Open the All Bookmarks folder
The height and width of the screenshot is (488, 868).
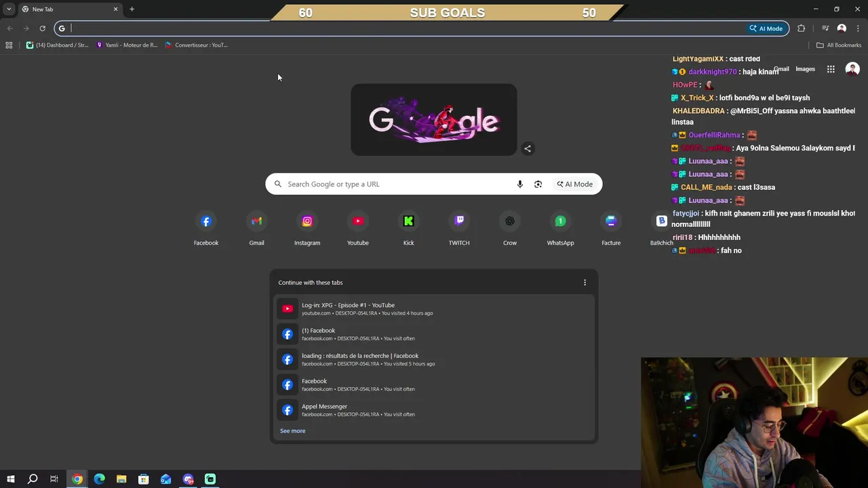[x=838, y=45]
